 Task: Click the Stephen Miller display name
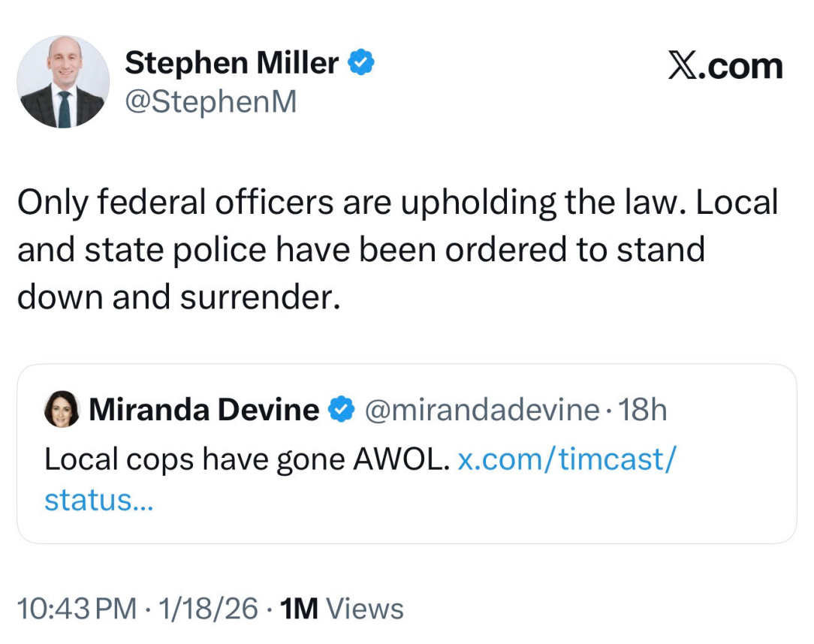pyautogui.click(x=231, y=63)
